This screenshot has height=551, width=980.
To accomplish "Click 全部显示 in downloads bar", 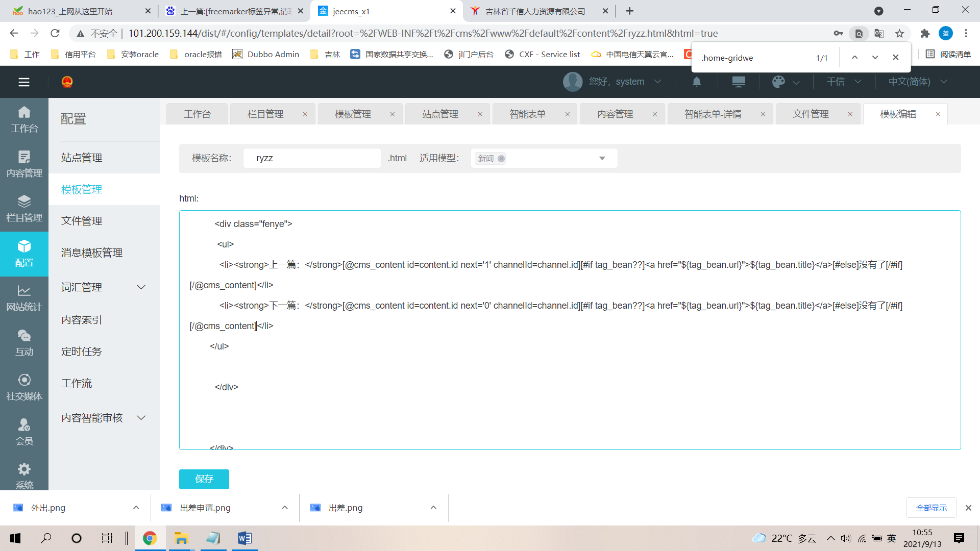I will tap(931, 508).
